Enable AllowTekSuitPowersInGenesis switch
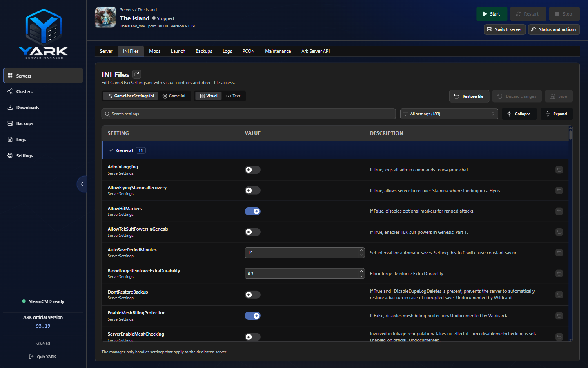588x368 pixels. [252, 232]
